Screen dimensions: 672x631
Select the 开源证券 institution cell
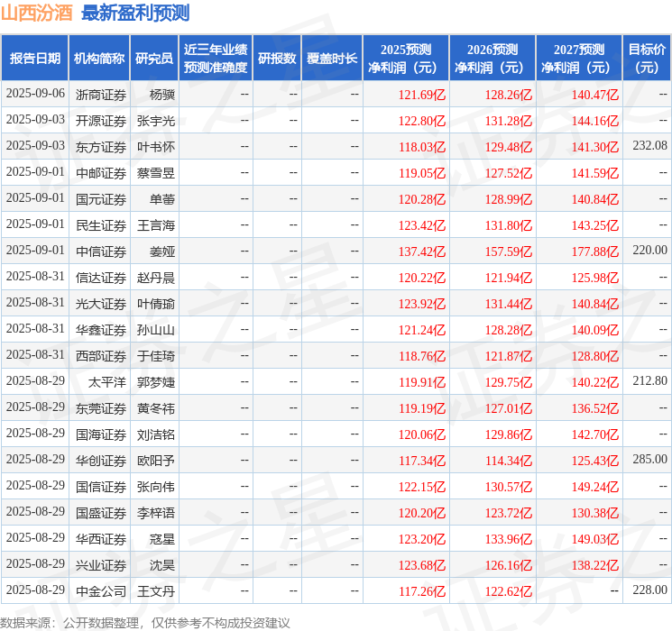101,121
